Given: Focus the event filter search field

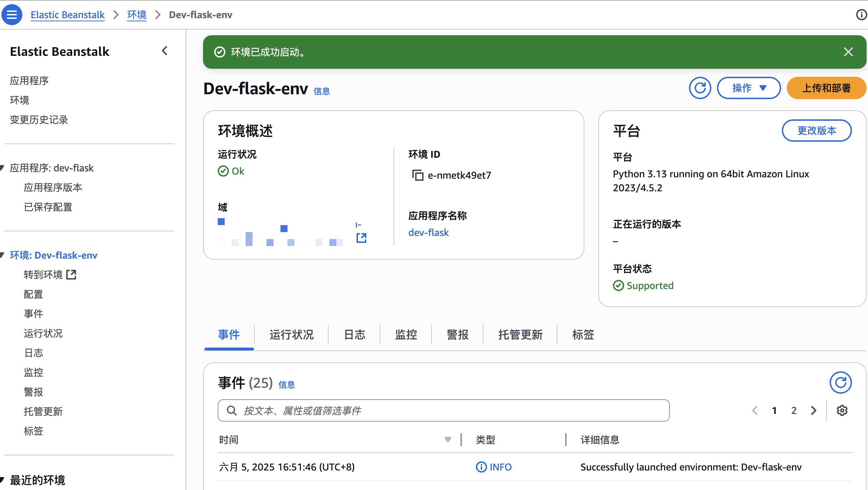Looking at the screenshot, I should coord(443,410).
